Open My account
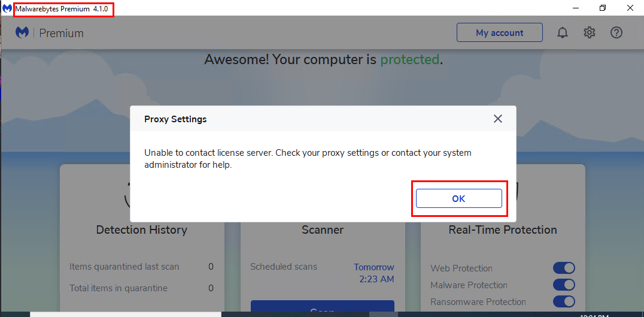This screenshot has width=644, height=317. click(x=499, y=33)
